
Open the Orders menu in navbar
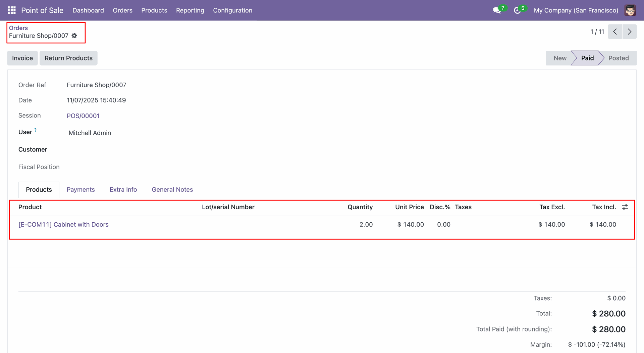click(122, 10)
